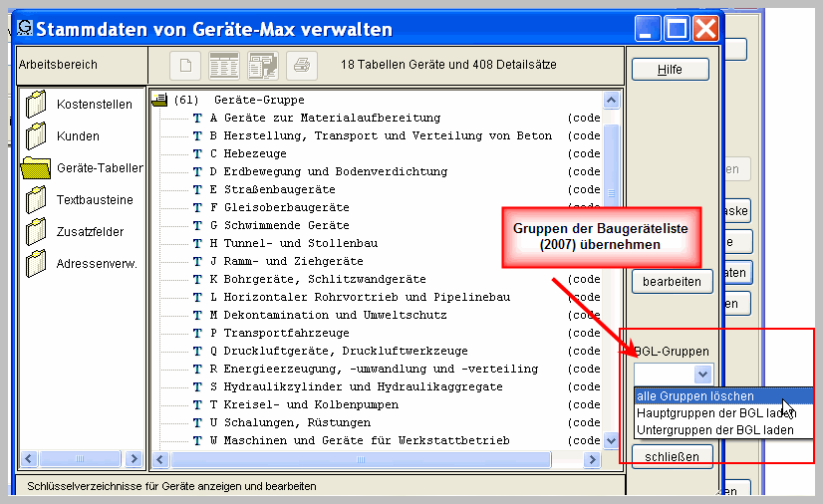This screenshot has width=823, height=504.
Task: Click the bearbeiten button
Action: (x=672, y=282)
